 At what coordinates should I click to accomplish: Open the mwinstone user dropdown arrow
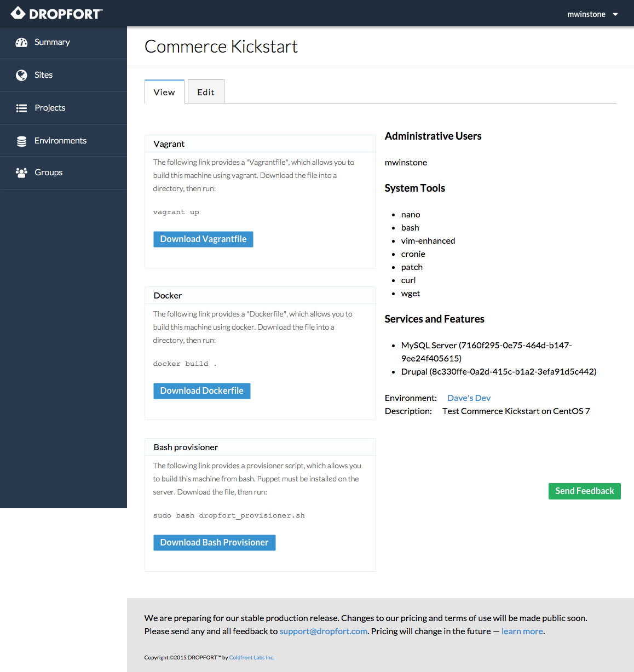615,15
